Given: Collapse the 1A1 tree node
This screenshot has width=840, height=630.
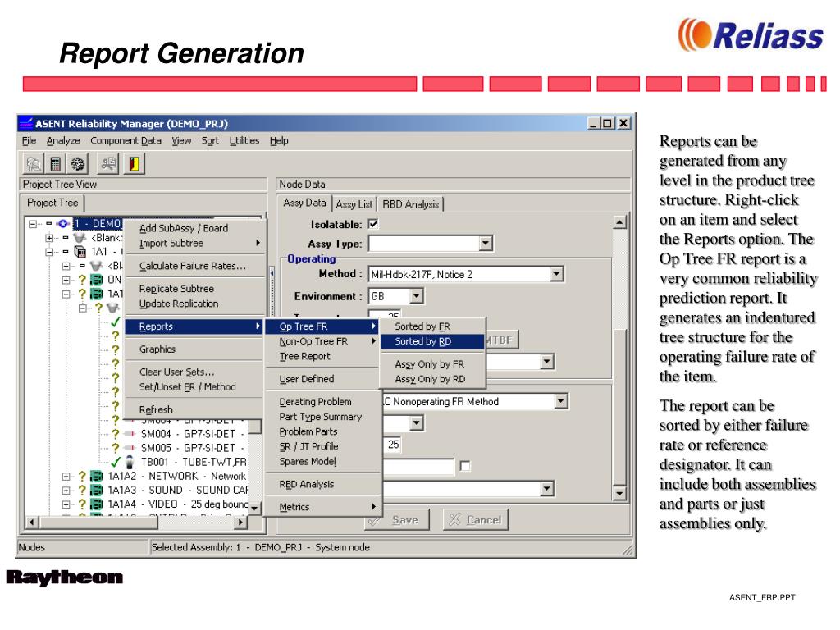Looking at the screenshot, I should coord(49,251).
